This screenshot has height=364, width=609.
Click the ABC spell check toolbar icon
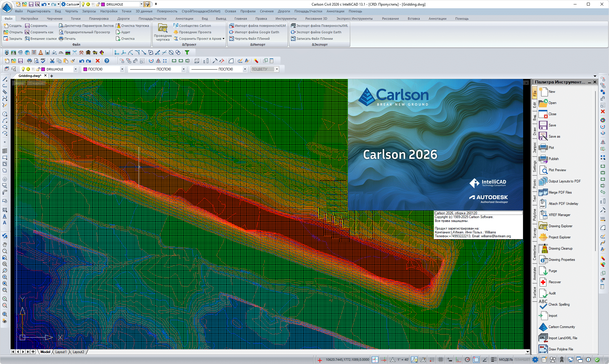click(x=43, y=61)
